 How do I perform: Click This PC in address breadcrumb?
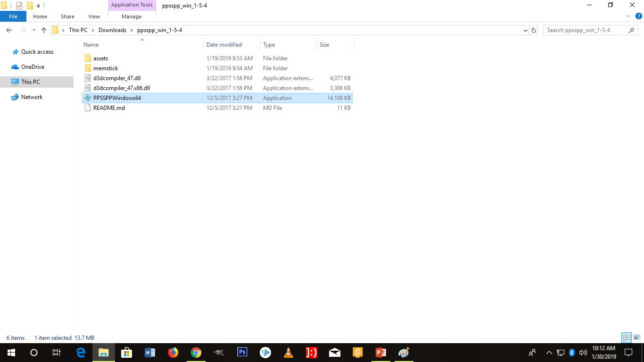[78, 30]
